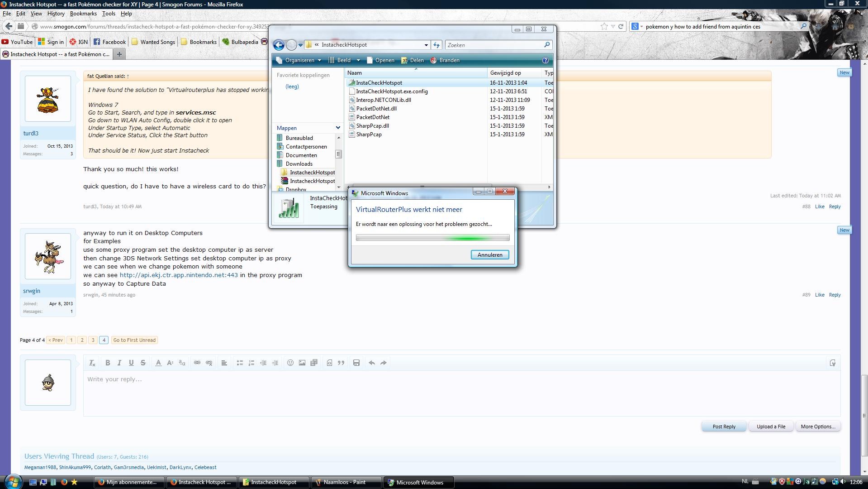868x489 pixels.
Task: Click insert media icon in editor
Action: (x=314, y=363)
